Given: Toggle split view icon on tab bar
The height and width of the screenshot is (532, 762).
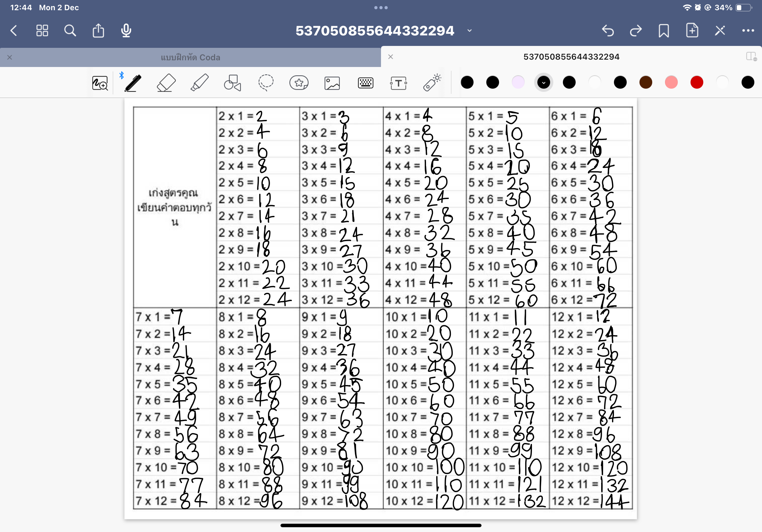Looking at the screenshot, I should [x=751, y=56].
